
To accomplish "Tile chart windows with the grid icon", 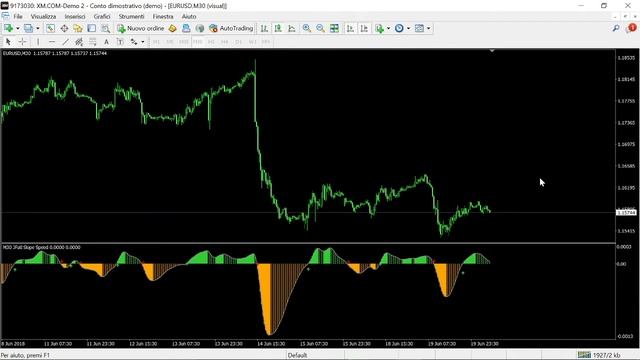I will pyautogui.click(x=334, y=28).
